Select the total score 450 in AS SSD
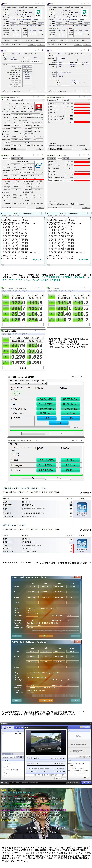This screenshot has height=868, width=92. [x=58, y=423]
